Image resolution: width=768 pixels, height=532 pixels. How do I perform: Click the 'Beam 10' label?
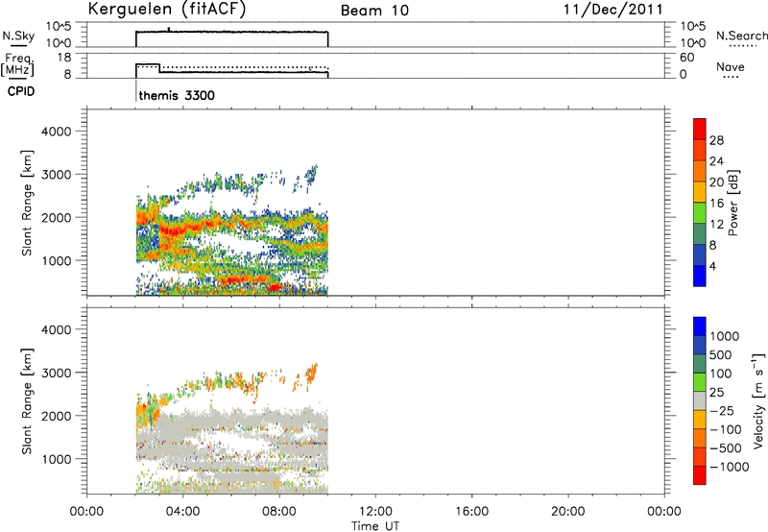(x=374, y=11)
